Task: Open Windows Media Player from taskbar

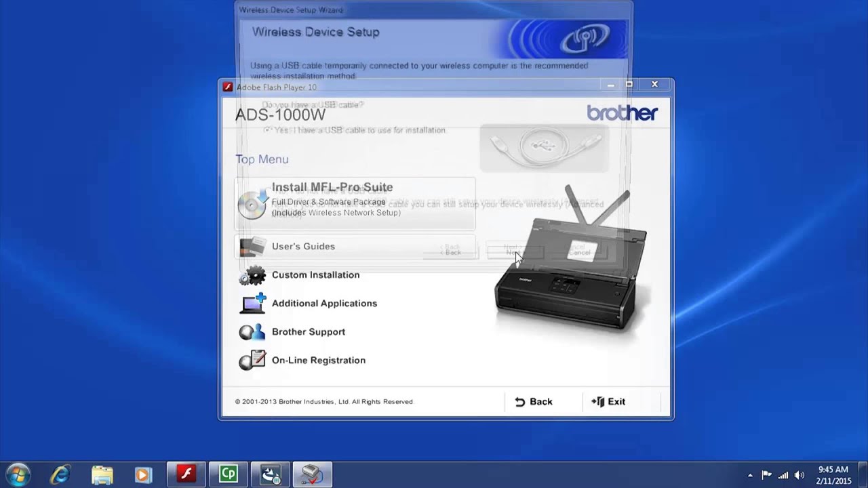Action: coord(143,474)
